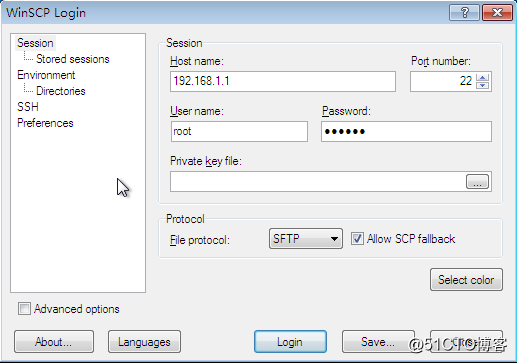Click the Login button
Viewport: 517px width, 363px height.
[290, 342]
